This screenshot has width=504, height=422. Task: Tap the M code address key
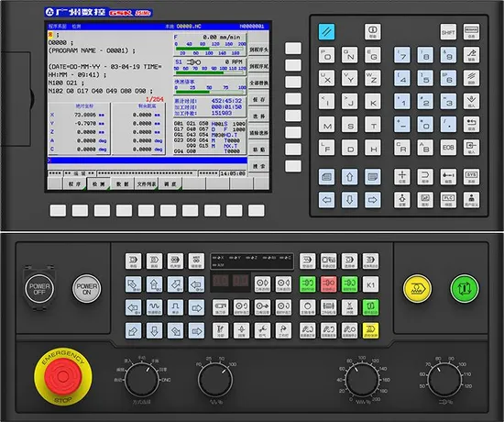click(326, 125)
